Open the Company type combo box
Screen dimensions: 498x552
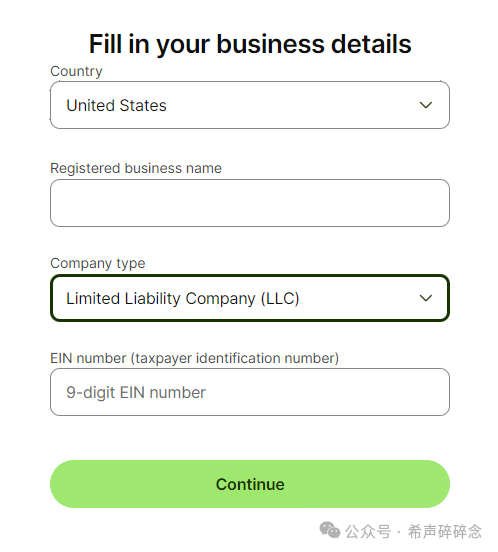[x=250, y=298]
